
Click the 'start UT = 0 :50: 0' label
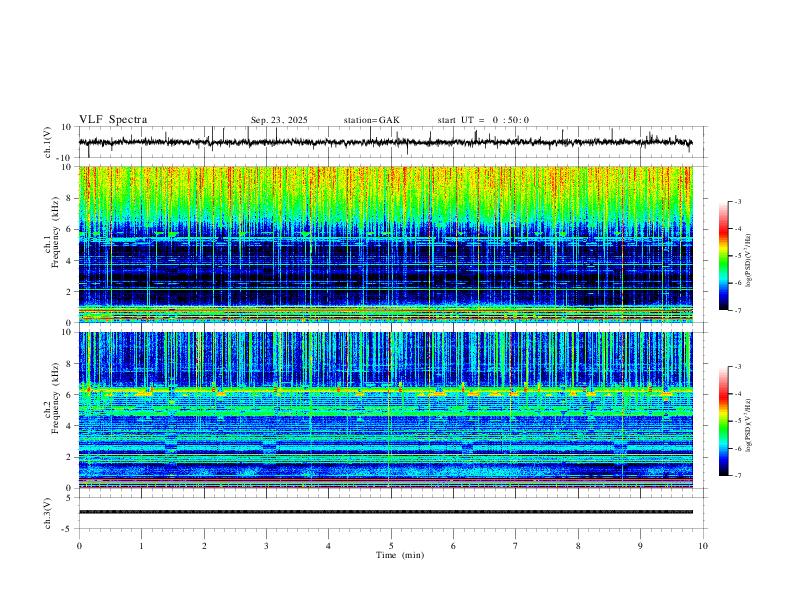(x=483, y=120)
